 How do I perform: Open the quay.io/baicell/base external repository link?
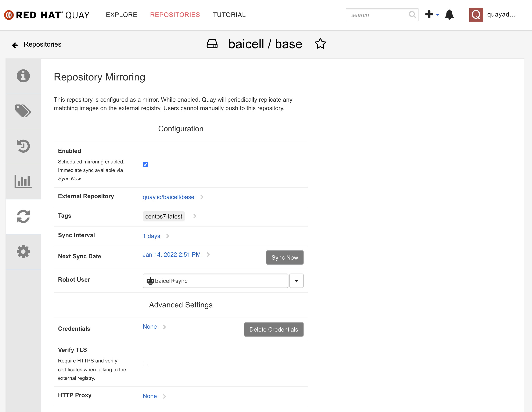click(168, 197)
